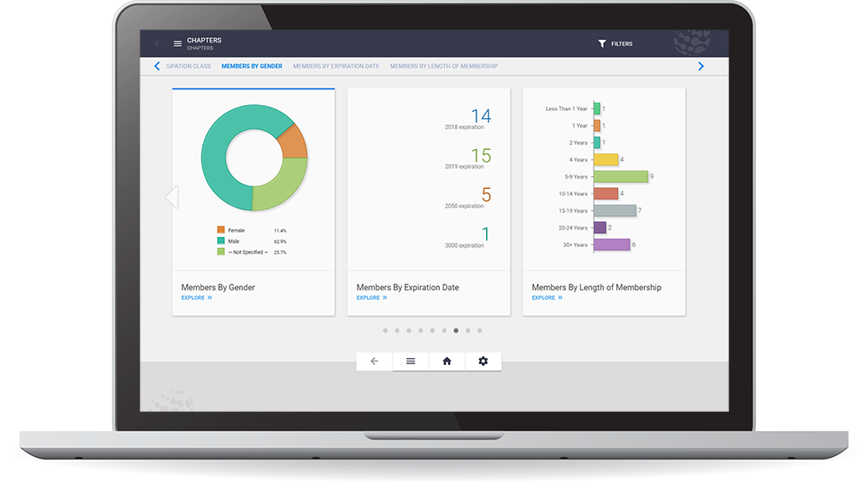Open settings gear in bottom toolbar
This screenshot has height=496, width=868.
(x=483, y=362)
